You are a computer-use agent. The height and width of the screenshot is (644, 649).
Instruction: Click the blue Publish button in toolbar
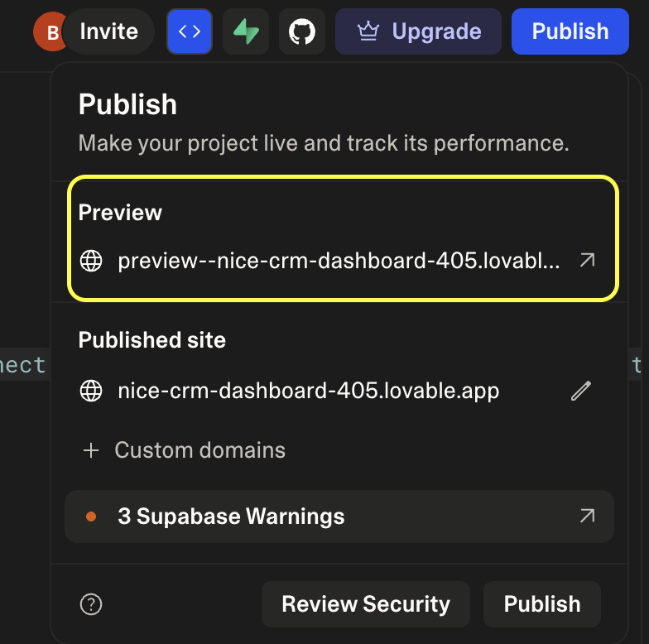pyautogui.click(x=570, y=31)
